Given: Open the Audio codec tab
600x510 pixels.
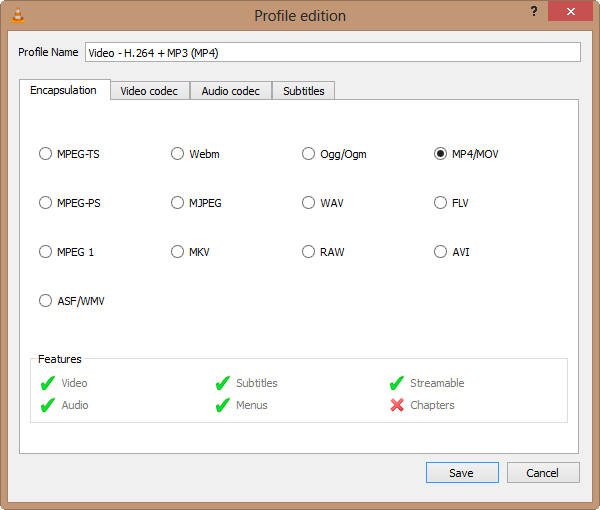Looking at the screenshot, I should pyautogui.click(x=230, y=91).
